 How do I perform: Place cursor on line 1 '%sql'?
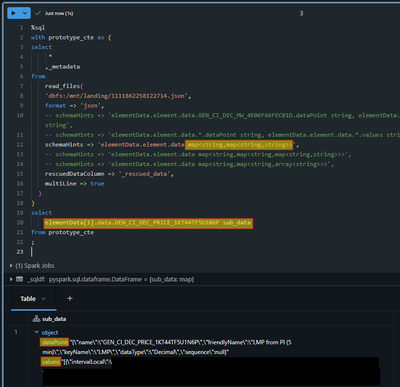click(x=38, y=28)
